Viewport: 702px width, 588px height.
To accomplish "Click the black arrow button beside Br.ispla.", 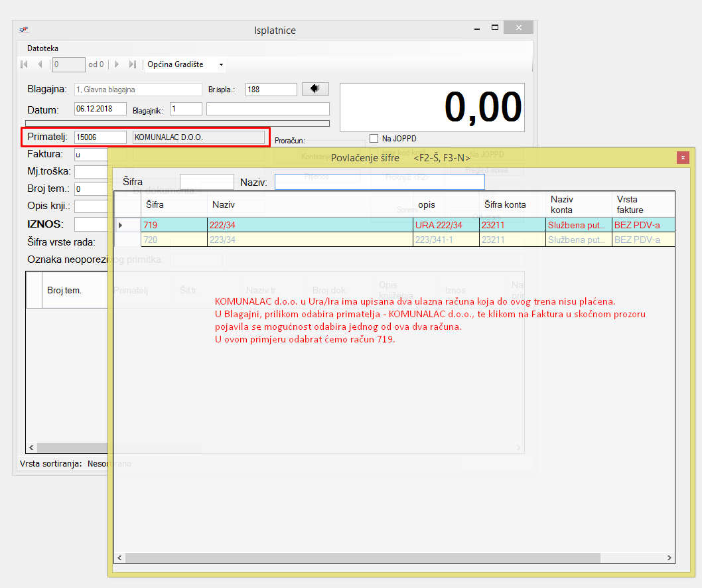I will (x=315, y=89).
